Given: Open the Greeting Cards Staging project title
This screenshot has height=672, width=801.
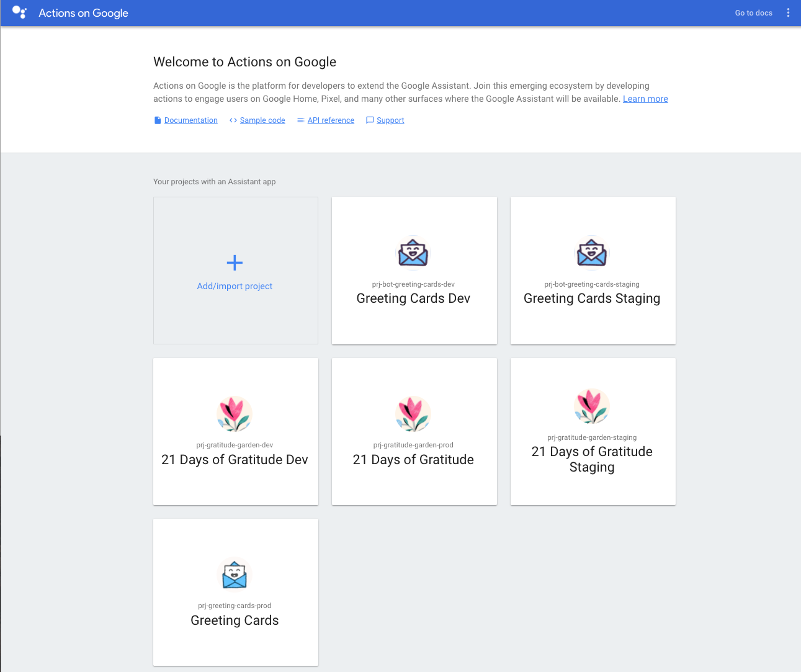Looking at the screenshot, I should [592, 298].
